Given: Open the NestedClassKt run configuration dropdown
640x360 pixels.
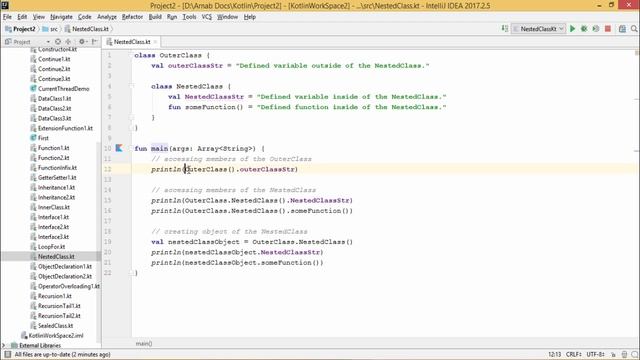Looking at the screenshot, I should (x=539, y=29).
